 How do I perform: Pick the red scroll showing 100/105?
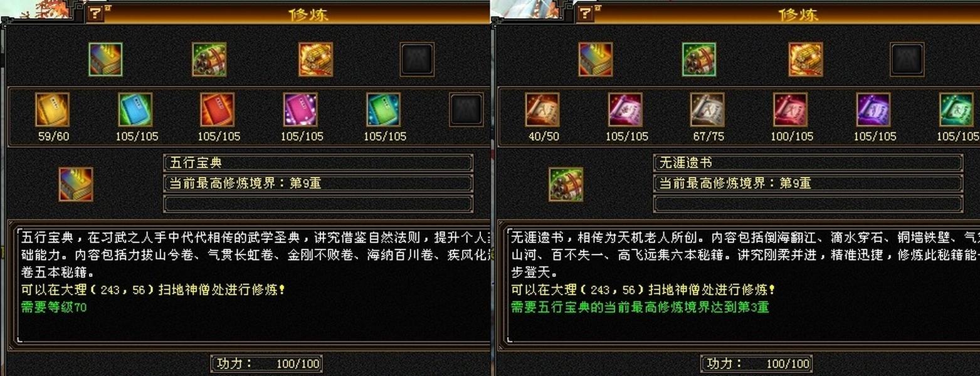tap(790, 110)
